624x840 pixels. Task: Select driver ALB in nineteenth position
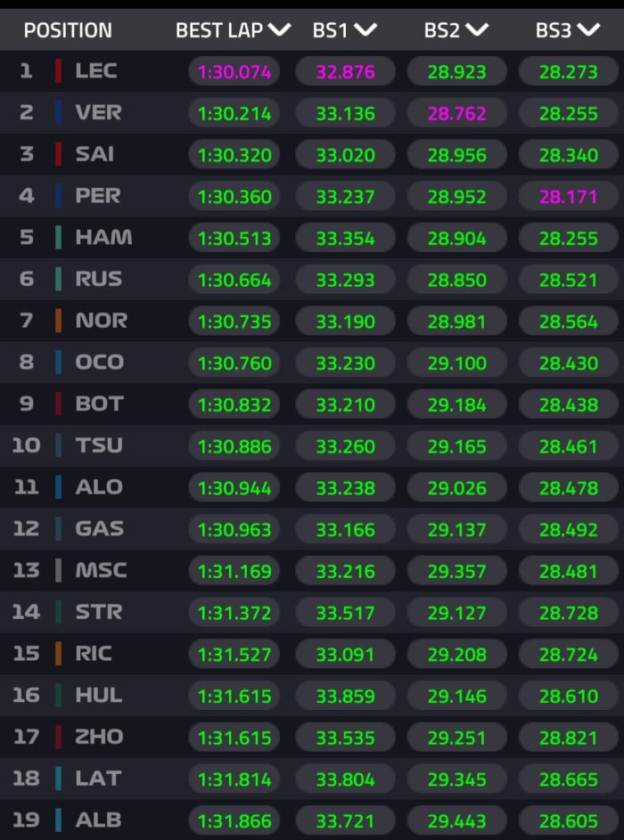click(98, 820)
